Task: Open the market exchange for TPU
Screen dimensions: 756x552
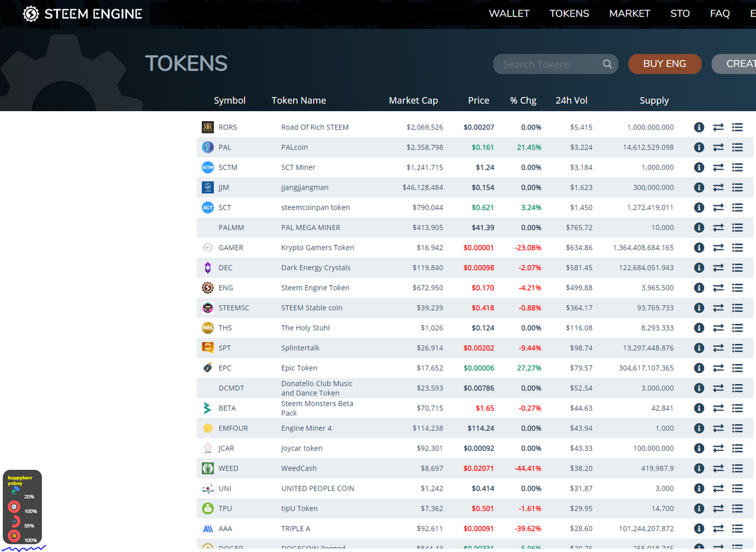Action: 718,509
